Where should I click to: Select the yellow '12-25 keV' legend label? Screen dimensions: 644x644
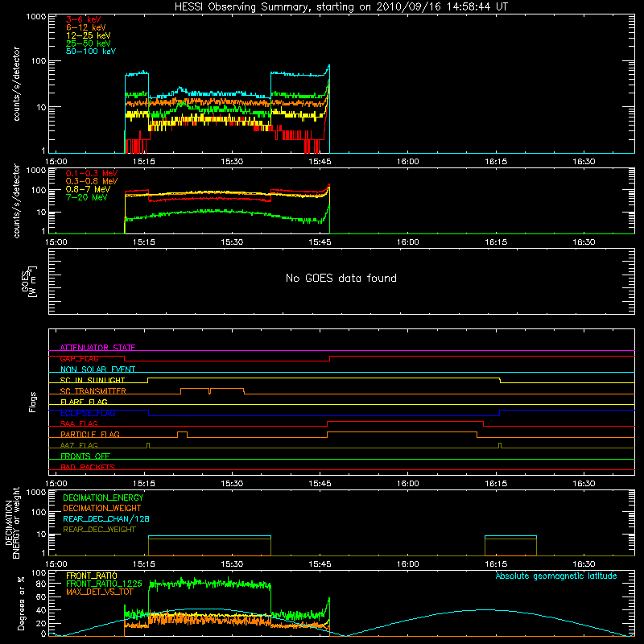(x=89, y=35)
